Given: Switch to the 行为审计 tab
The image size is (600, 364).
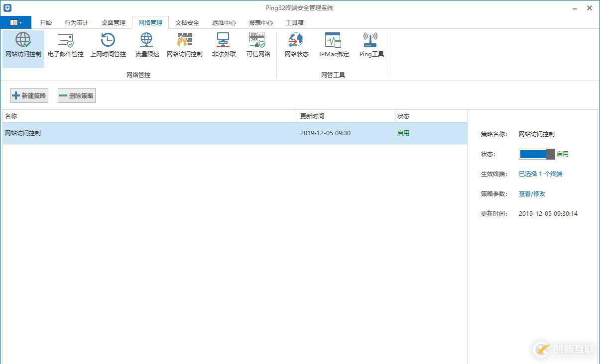Looking at the screenshot, I should coord(77,22).
